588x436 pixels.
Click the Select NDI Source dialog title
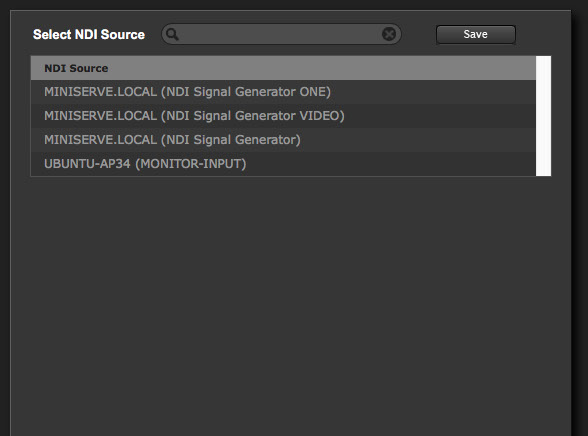pyautogui.click(x=89, y=34)
